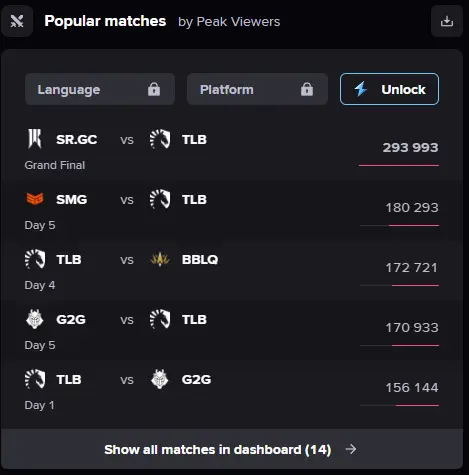Click the BBLQ team logo
The height and width of the screenshot is (475, 469).
pos(160,259)
